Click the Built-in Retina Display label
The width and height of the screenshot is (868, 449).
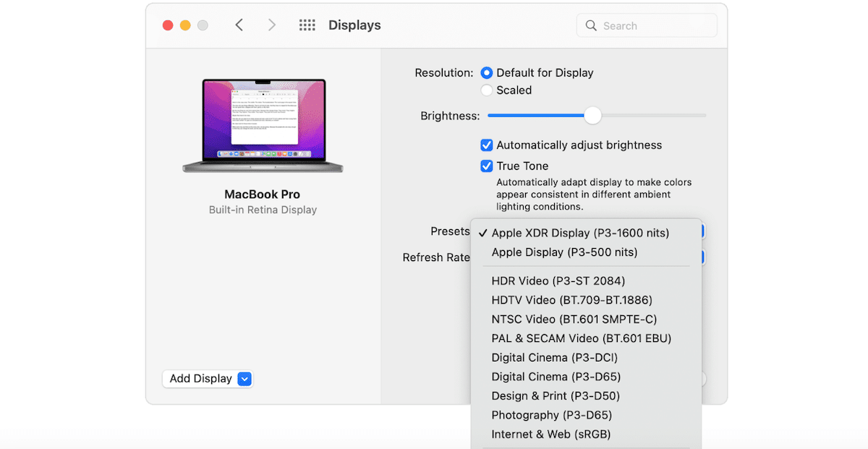[263, 210]
